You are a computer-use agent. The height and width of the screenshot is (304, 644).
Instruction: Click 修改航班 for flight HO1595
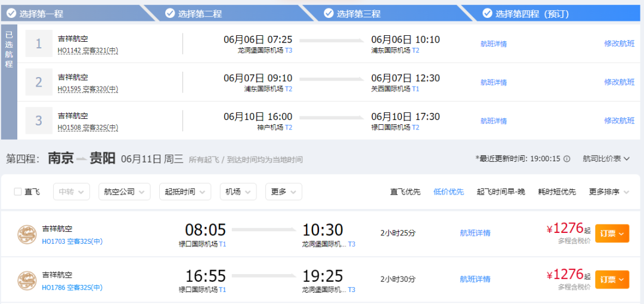point(620,82)
